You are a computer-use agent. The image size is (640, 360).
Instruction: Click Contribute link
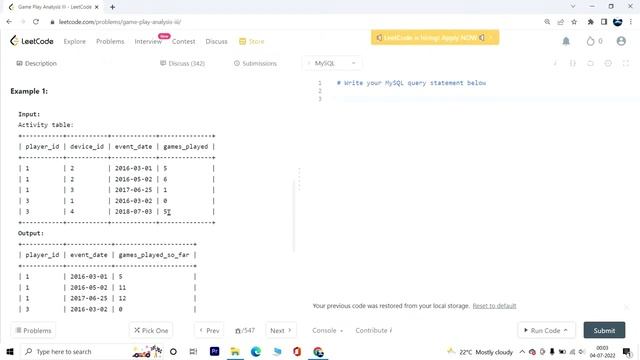(x=373, y=330)
